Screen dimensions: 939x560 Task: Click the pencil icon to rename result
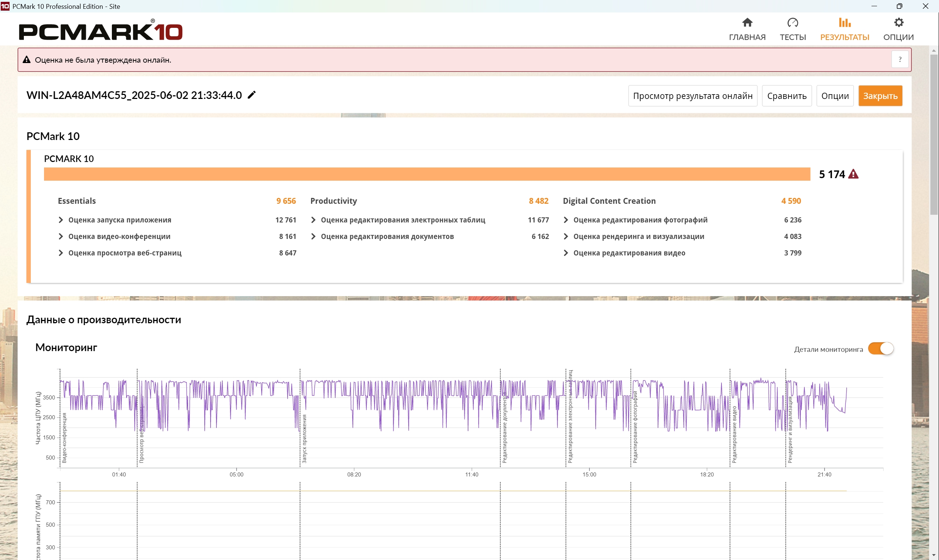pyautogui.click(x=252, y=95)
